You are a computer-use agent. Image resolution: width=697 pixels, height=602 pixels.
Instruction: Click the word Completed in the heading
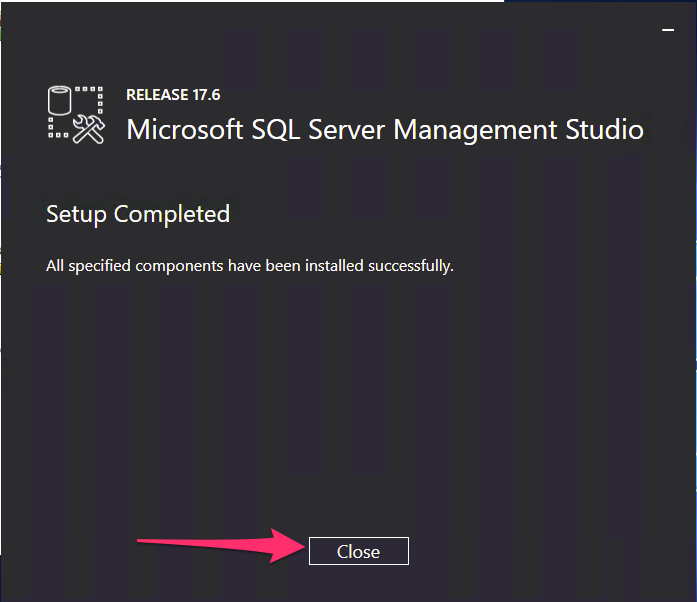coord(172,215)
